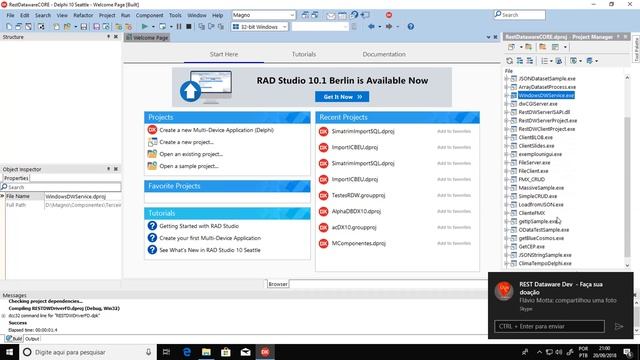Open the Component menu

(149, 15)
